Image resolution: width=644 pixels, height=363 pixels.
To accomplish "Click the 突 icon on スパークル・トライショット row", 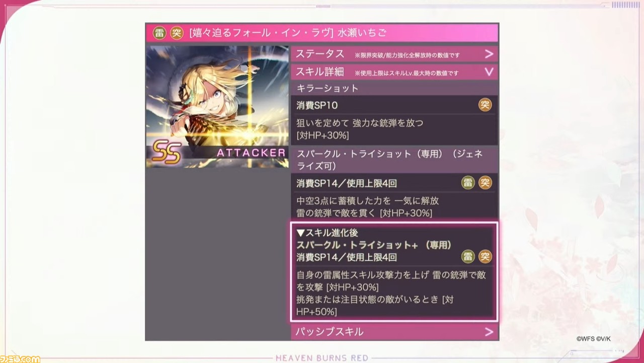I will (485, 183).
